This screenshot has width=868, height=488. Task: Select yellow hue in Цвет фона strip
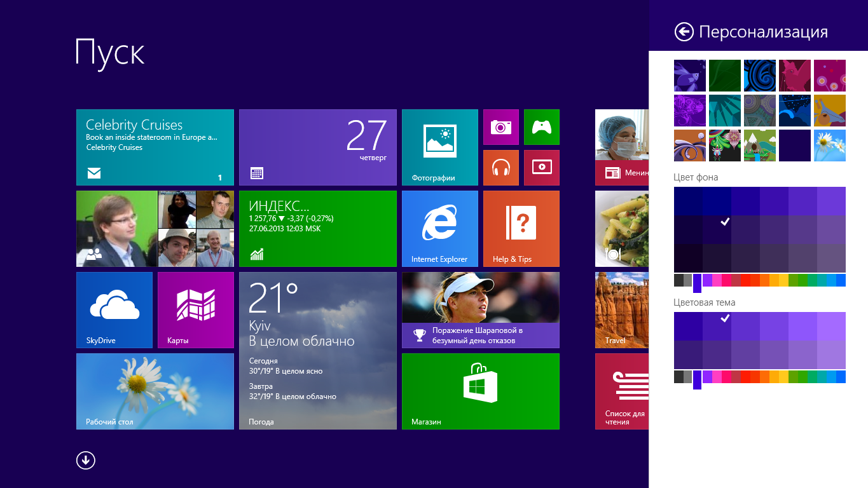[783, 280]
